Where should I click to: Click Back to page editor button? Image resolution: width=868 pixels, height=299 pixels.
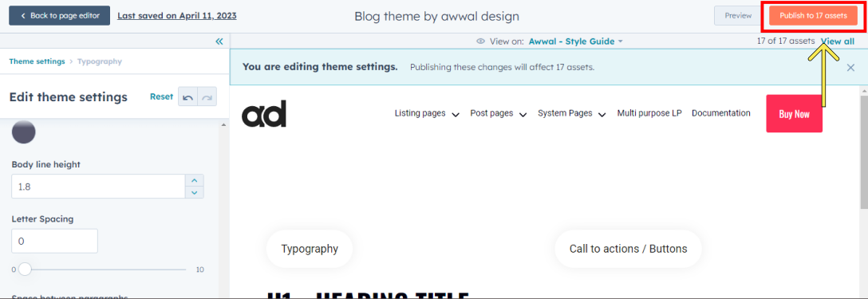59,15
